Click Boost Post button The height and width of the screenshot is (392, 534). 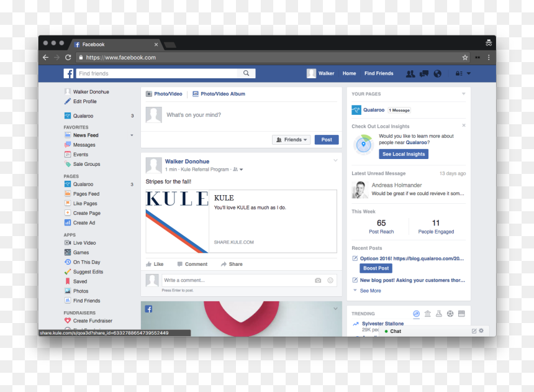click(376, 268)
